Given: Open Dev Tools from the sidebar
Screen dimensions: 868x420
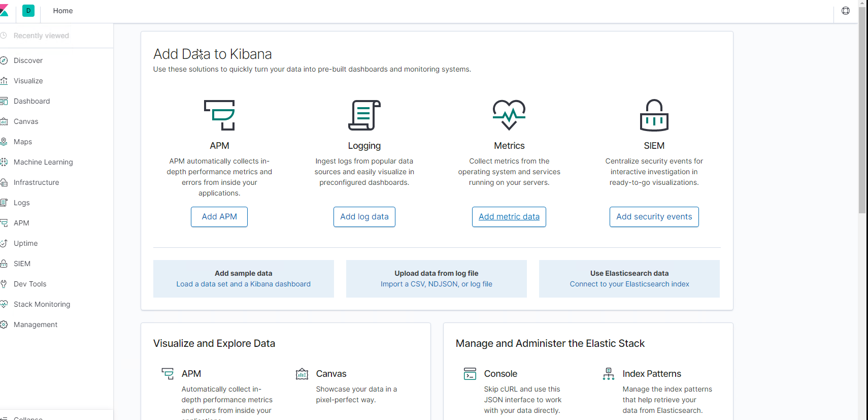Looking at the screenshot, I should [x=30, y=284].
